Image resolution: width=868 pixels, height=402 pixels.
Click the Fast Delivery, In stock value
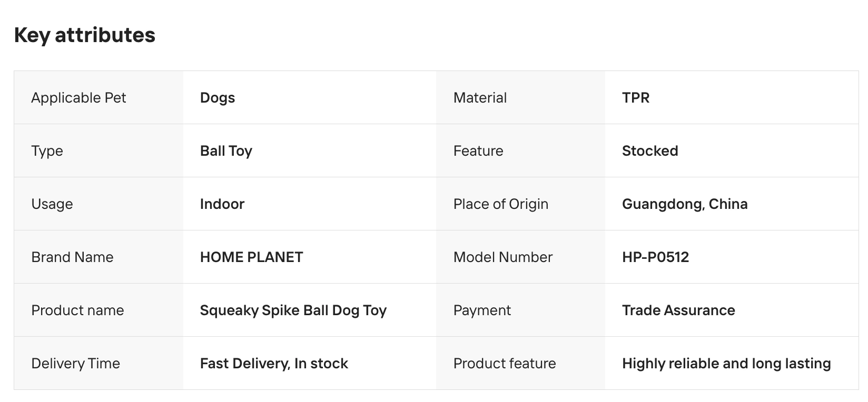coord(274,364)
